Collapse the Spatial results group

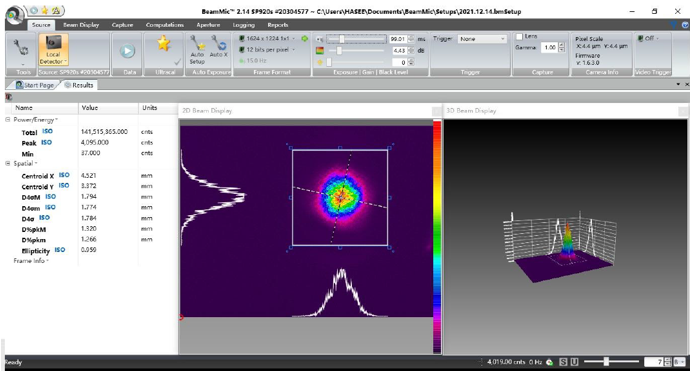(x=8, y=164)
